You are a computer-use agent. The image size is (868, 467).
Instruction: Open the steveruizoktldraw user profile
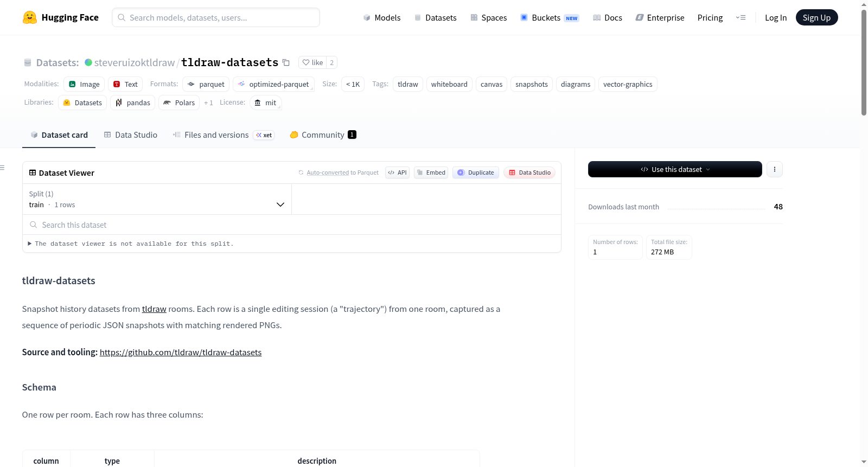tap(135, 62)
